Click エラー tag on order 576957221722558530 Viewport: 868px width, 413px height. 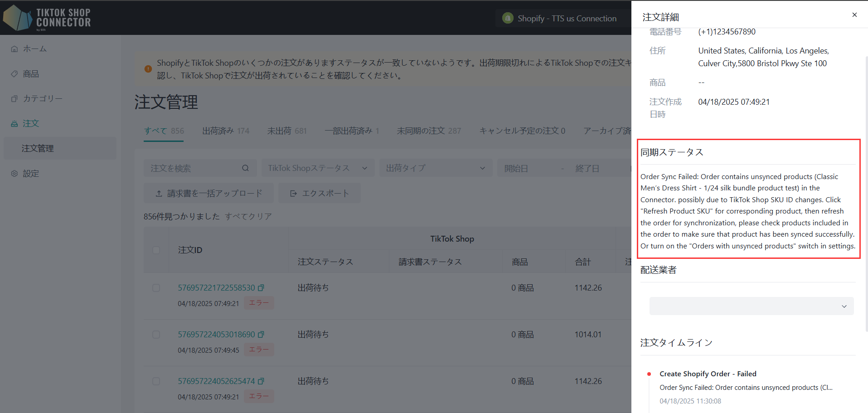pyautogui.click(x=259, y=303)
